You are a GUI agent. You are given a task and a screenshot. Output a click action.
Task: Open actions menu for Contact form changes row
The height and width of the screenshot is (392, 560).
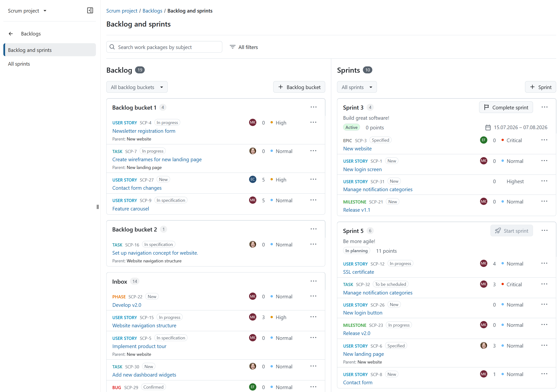click(313, 179)
